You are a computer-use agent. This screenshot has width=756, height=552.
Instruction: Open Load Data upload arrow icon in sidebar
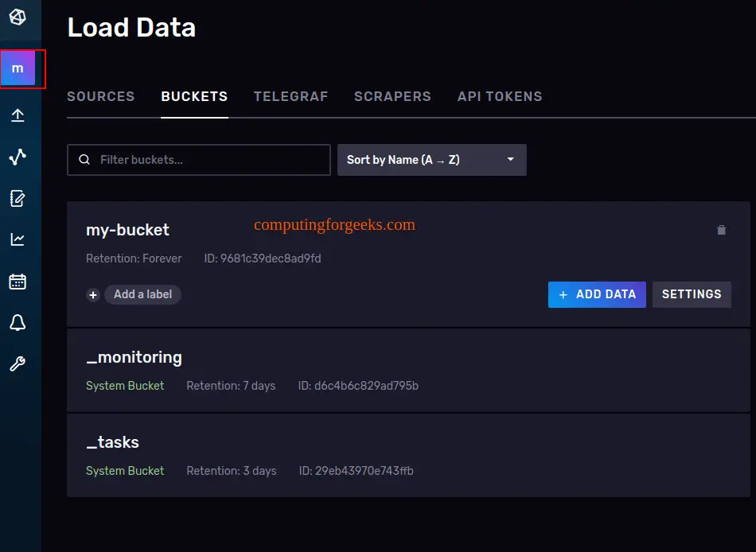(18, 115)
